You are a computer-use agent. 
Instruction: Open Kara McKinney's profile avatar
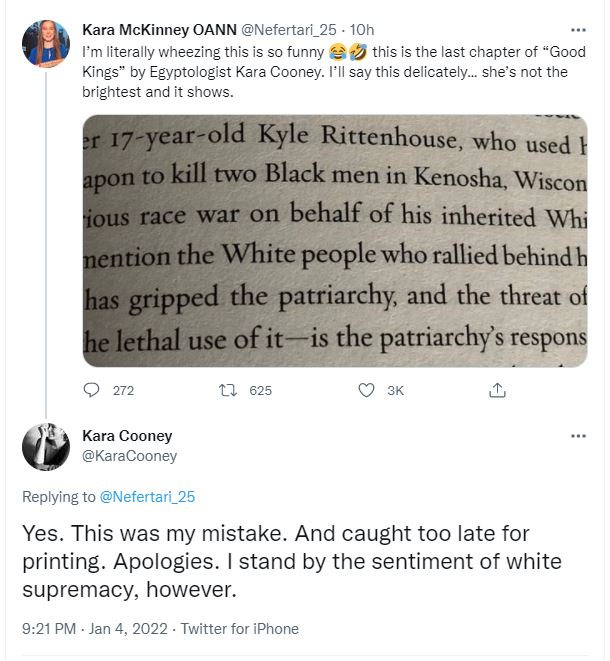click(x=46, y=43)
